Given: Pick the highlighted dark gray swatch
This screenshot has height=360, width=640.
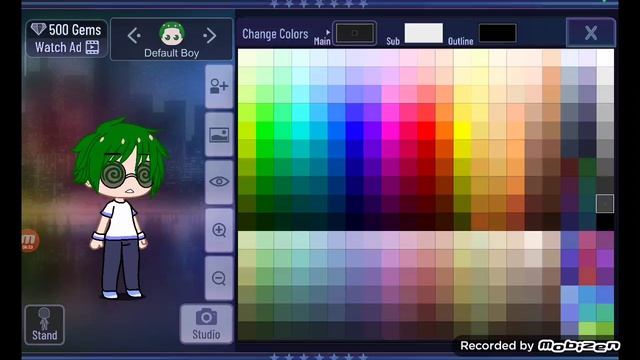Looking at the screenshot, I should pyautogui.click(x=604, y=204).
